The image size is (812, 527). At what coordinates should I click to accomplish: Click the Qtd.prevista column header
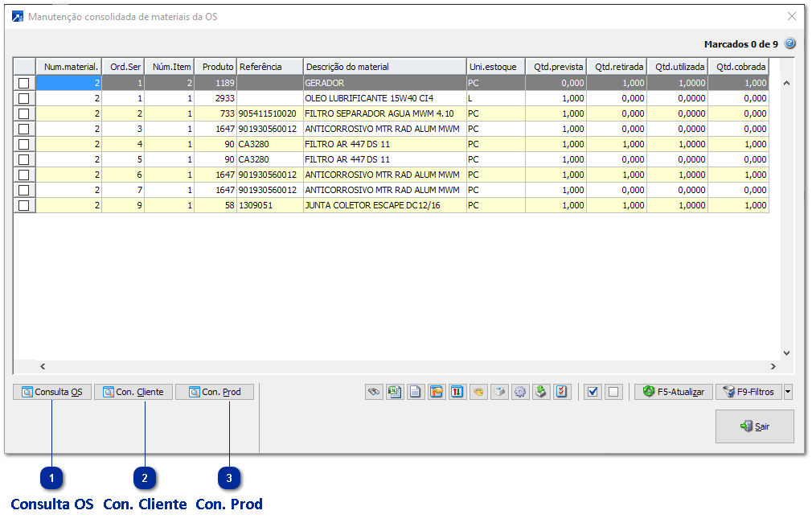(556, 67)
